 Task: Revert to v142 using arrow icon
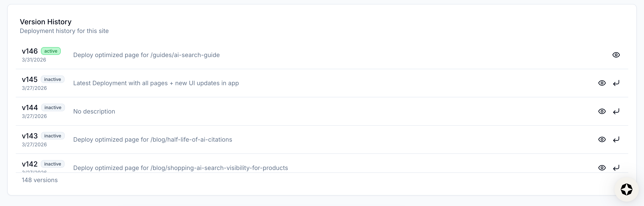pyautogui.click(x=616, y=168)
